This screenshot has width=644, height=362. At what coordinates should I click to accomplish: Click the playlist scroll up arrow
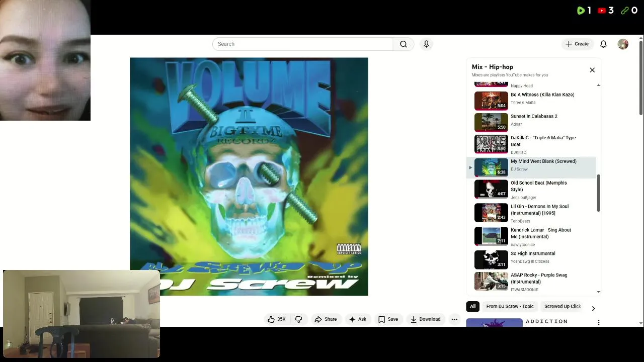click(598, 85)
